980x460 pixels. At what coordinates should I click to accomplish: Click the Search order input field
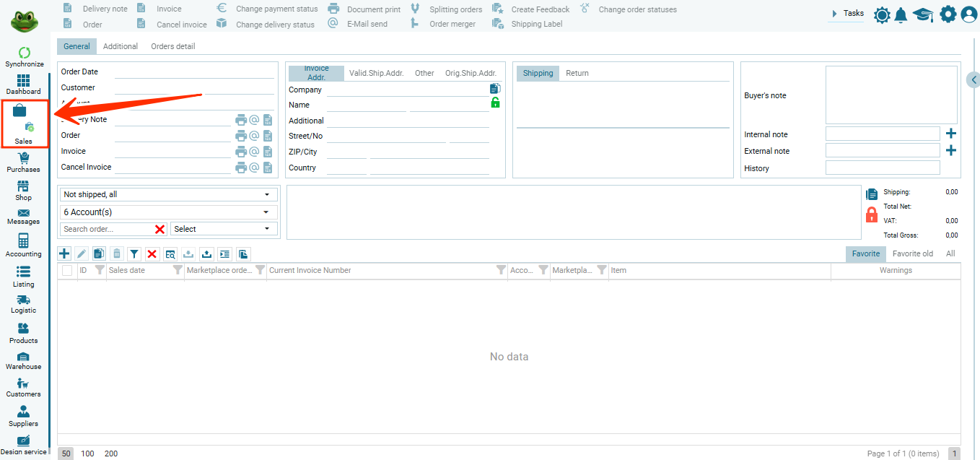coord(105,229)
